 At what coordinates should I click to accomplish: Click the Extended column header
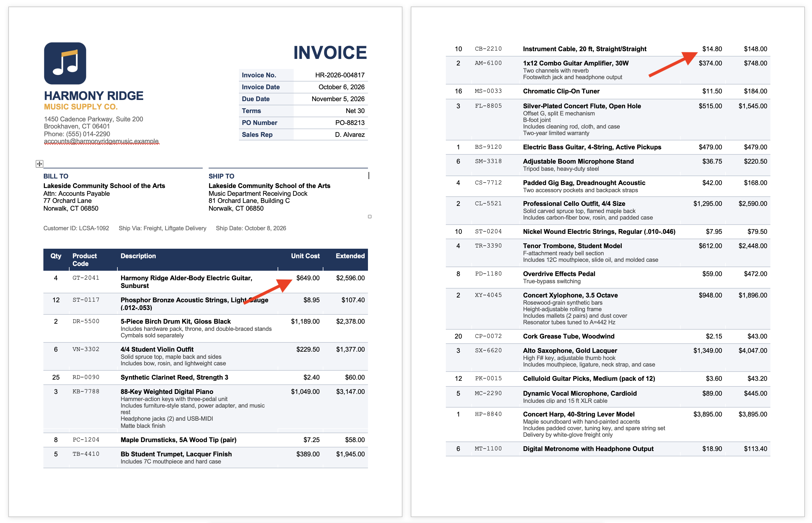[x=350, y=256]
